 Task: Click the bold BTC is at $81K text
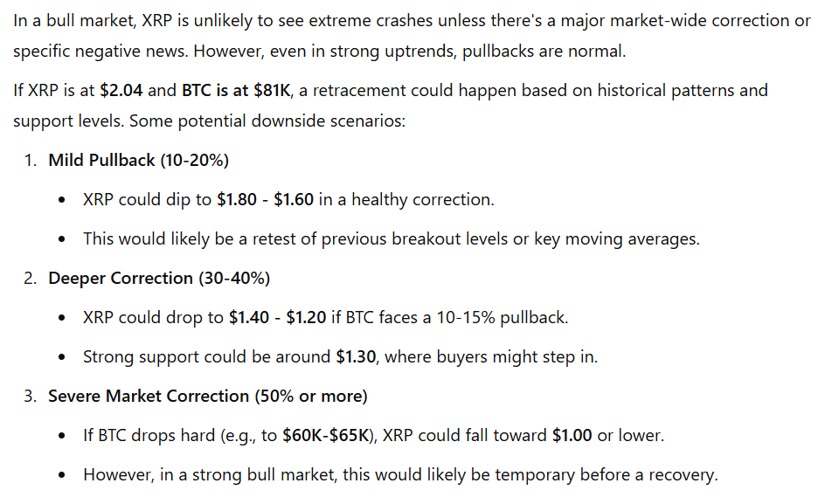[x=236, y=90]
